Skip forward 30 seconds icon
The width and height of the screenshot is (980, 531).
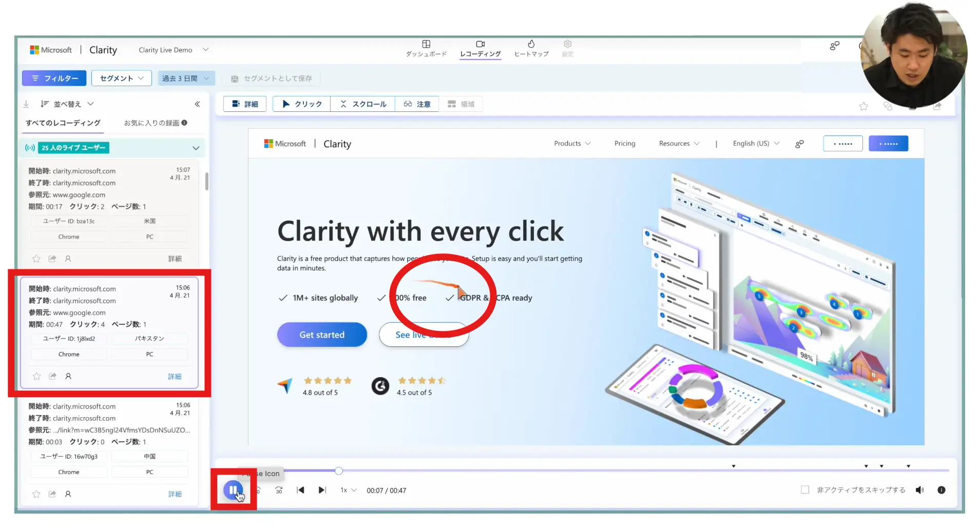279,490
